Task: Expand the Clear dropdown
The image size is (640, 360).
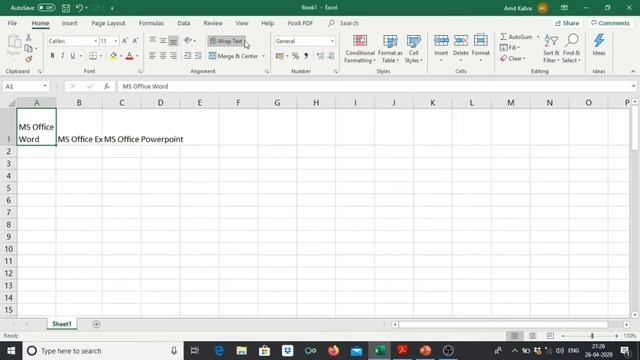Action: (x=513, y=59)
